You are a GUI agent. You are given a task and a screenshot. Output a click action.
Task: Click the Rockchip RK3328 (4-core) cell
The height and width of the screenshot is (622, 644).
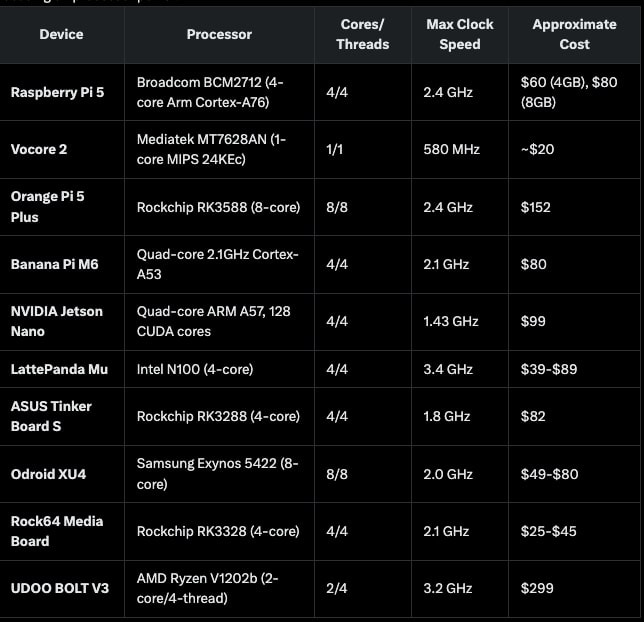[x=218, y=532]
